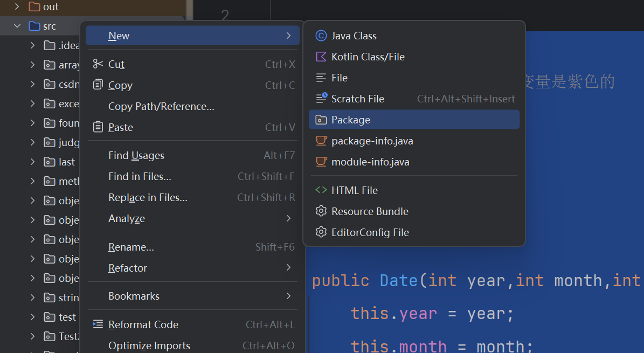Screen dimensions: 644x353
Task: Select the test package in tree
Action: click(67, 317)
